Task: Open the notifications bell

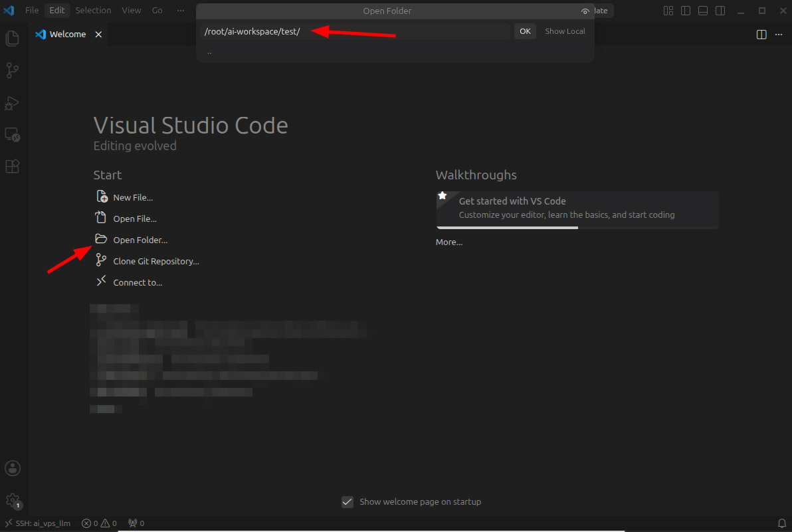Action: click(782, 523)
